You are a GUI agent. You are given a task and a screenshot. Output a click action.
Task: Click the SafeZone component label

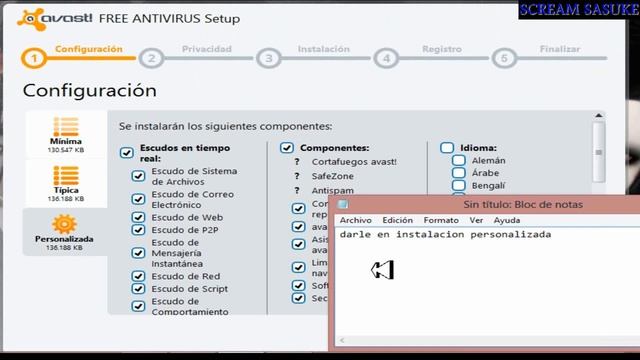pos(333,176)
